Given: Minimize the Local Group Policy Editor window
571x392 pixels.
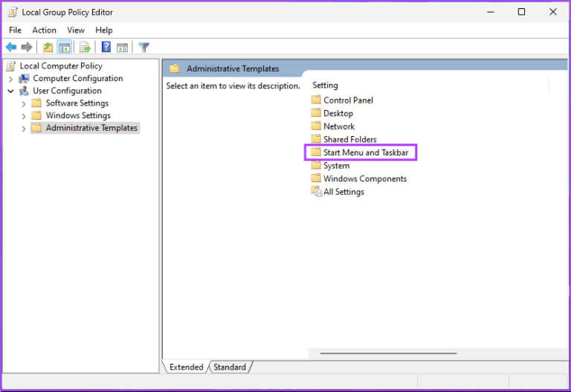Looking at the screenshot, I should [491, 12].
